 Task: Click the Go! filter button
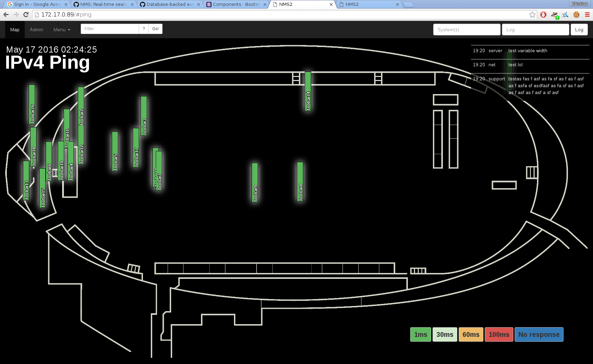pos(155,29)
